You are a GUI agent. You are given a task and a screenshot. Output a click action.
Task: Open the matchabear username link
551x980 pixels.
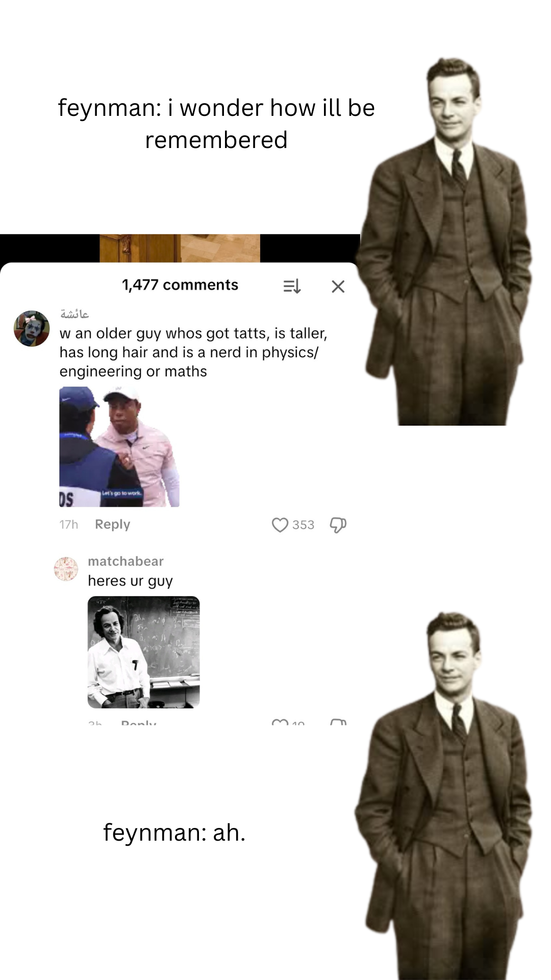click(x=126, y=561)
